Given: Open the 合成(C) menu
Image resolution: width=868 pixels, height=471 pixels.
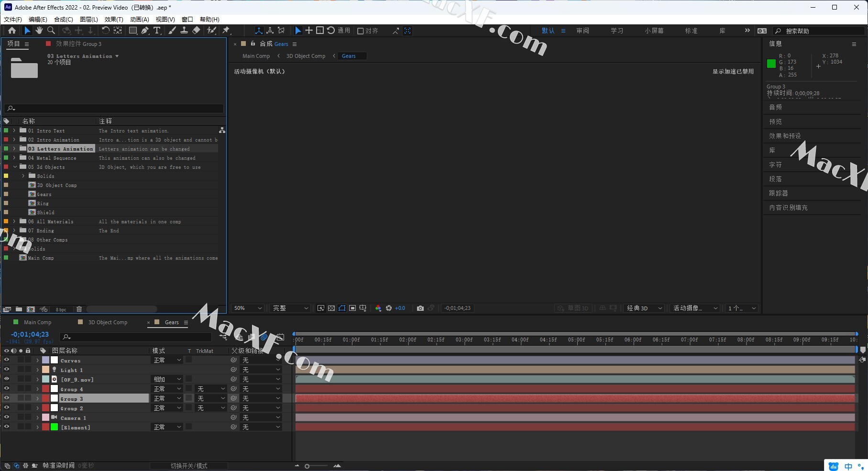Looking at the screenshot, I should [63, 20].
